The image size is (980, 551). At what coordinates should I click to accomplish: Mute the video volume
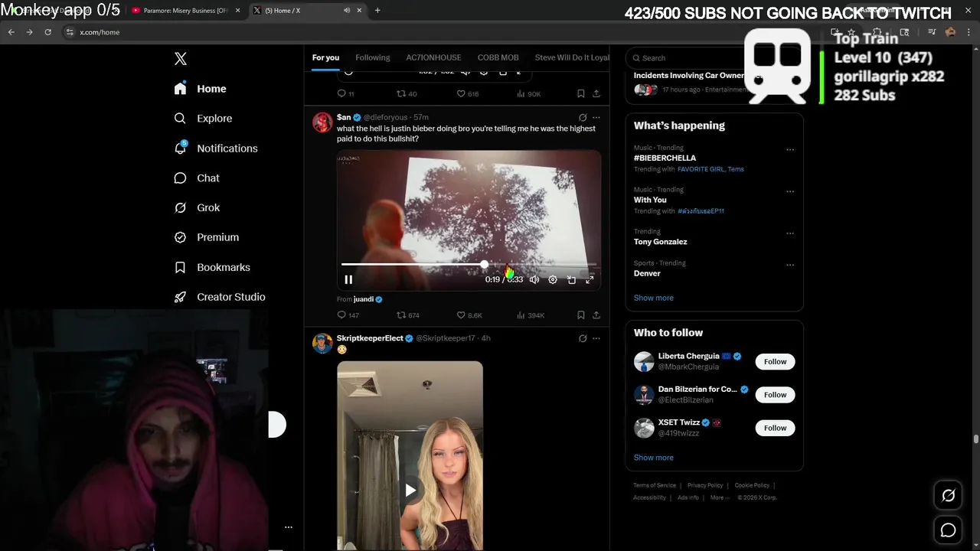coord(534,280)
